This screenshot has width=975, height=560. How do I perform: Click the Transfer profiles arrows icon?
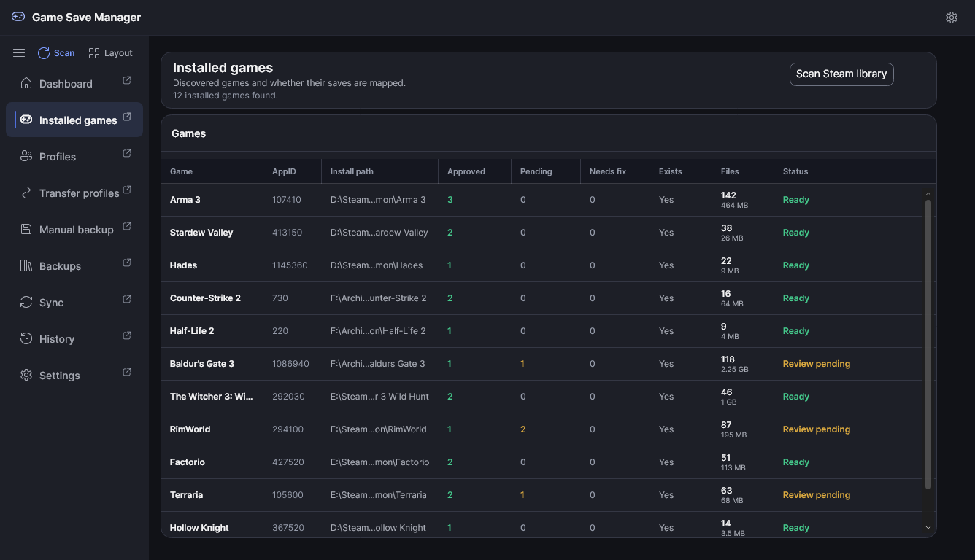[26, 192]
